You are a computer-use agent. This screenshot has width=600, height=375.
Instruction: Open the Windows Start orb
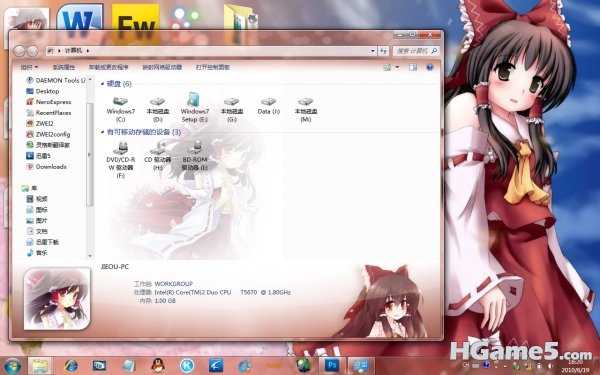[x=12, y=365]
